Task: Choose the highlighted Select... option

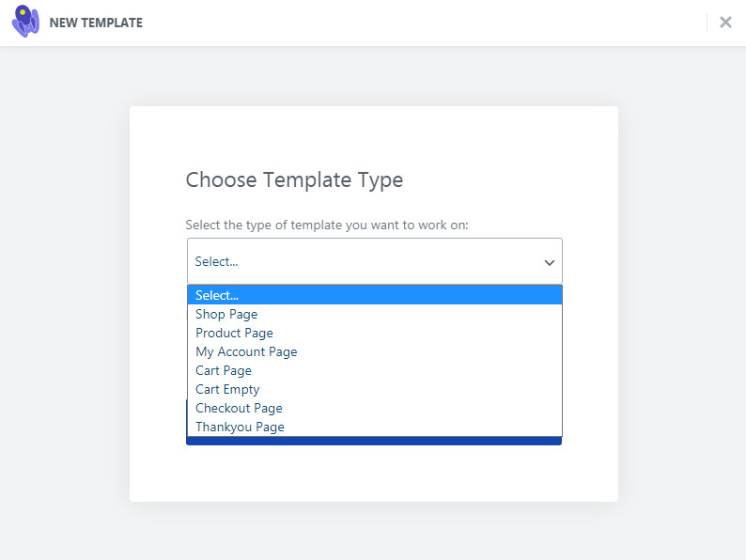Action: [375, 295]
